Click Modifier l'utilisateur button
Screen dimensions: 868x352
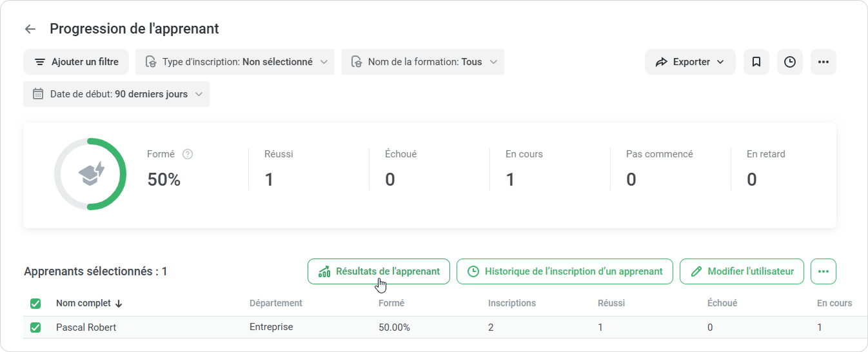(x=742, y=271)
